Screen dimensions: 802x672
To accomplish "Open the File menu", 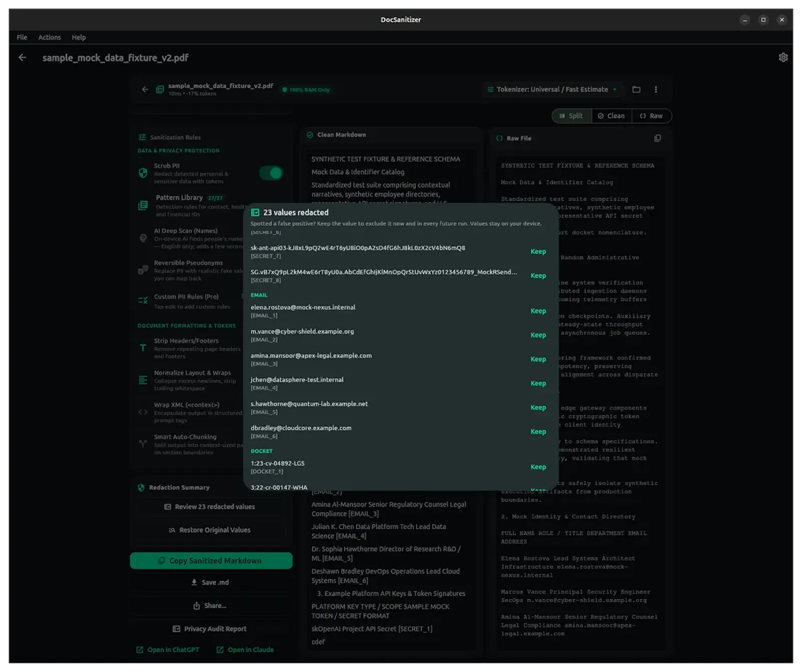I will click(x=22, y=38).
